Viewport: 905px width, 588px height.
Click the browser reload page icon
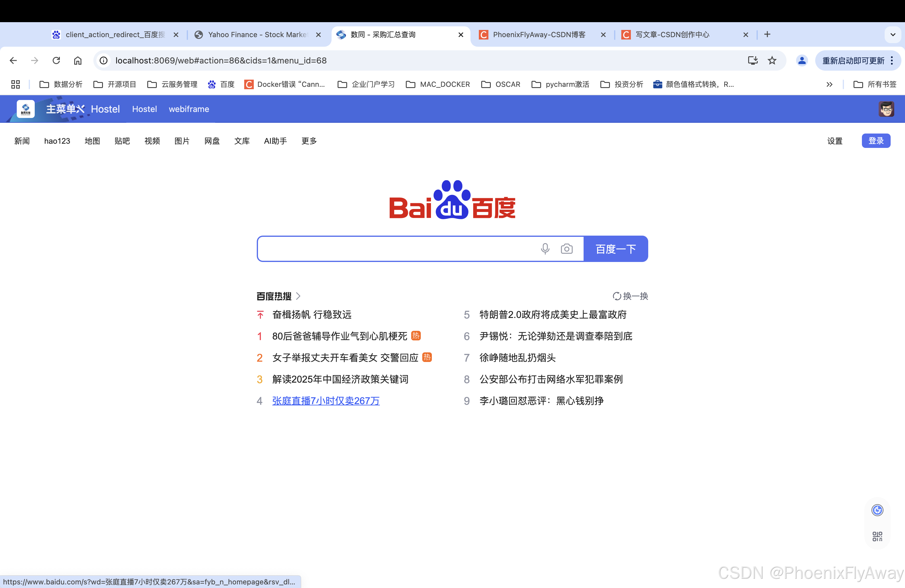[56, 60]
